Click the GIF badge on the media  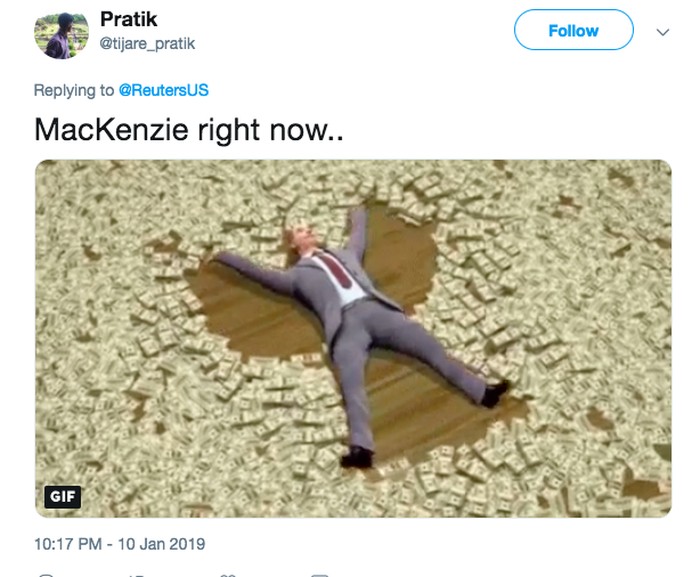(62, 497)
